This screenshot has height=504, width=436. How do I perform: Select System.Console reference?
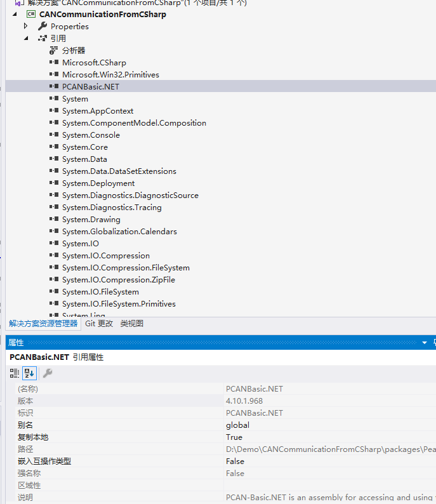pyautogui.click(x=91, y=135)
